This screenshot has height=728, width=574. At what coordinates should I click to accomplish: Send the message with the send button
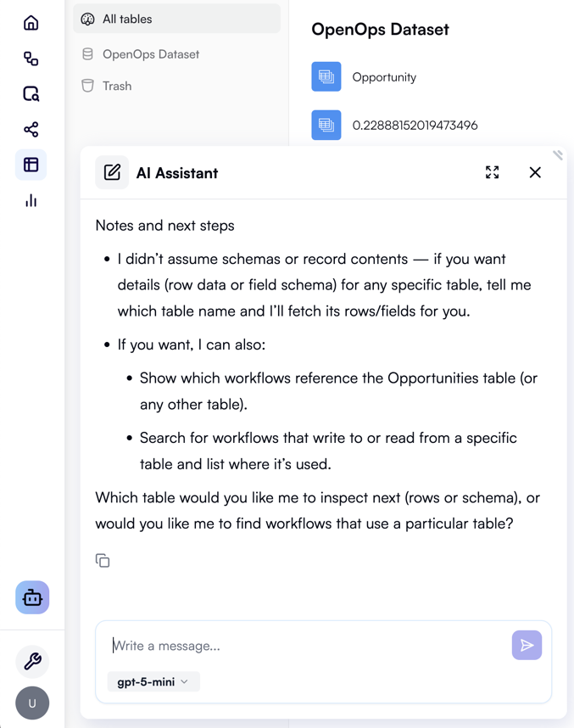tap(527, 645)
